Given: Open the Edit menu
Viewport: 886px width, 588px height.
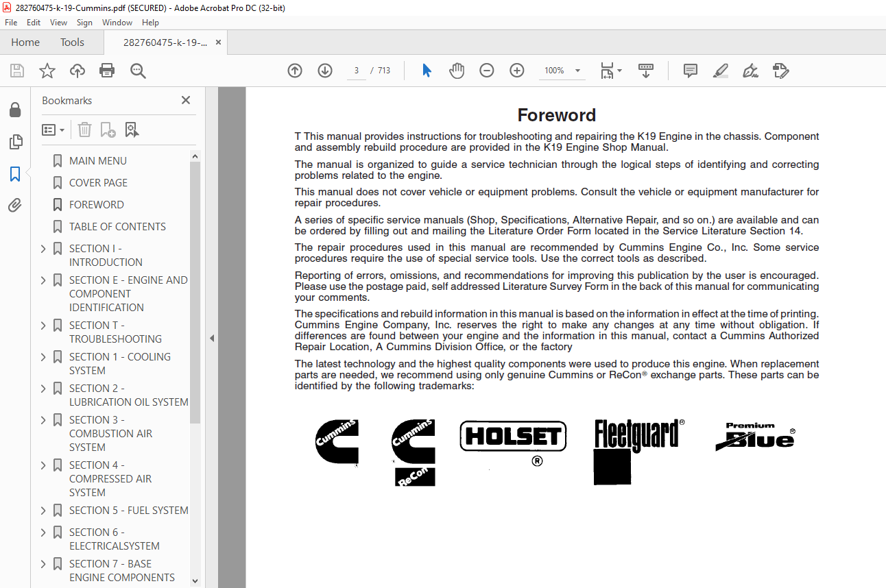Looking at the screenshot, I should [34, 23].
